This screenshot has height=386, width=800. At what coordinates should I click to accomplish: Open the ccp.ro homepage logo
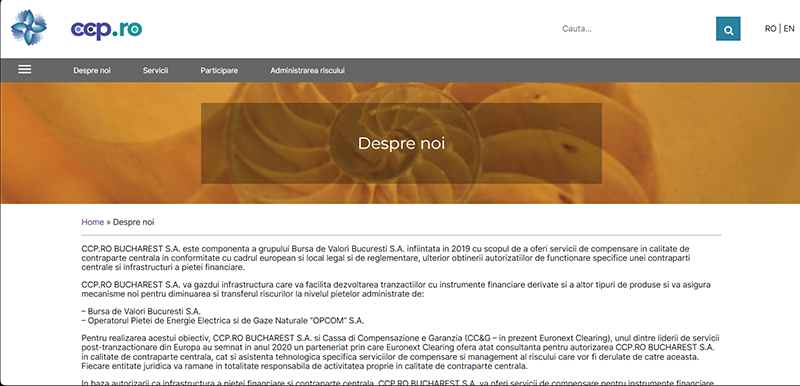(106, 29)
